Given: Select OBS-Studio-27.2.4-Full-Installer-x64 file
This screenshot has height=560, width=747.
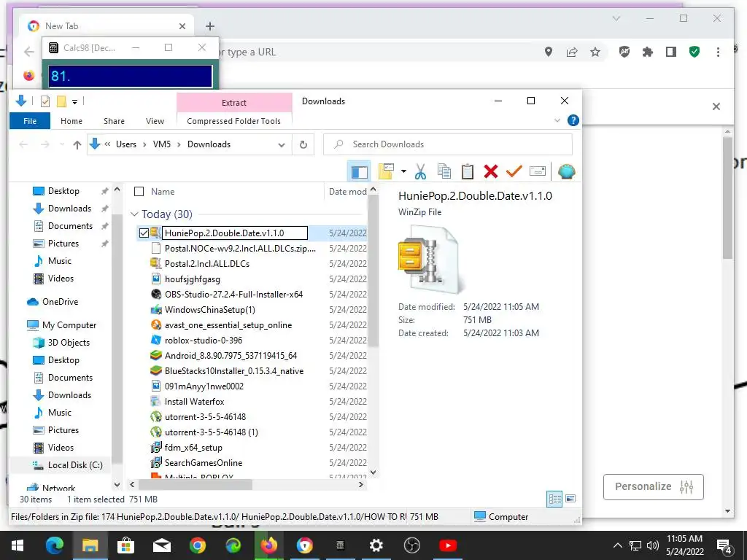Looking at the screenshot, I should [233, 295].
